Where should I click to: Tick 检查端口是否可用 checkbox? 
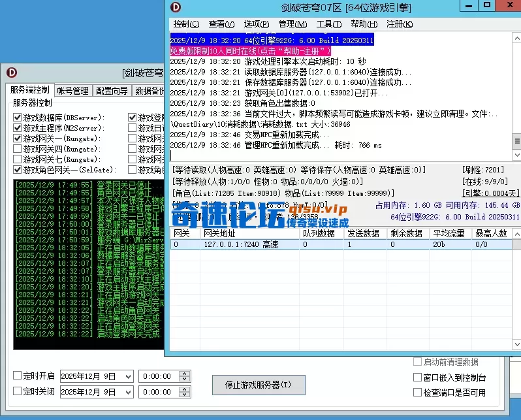point(417,393)
